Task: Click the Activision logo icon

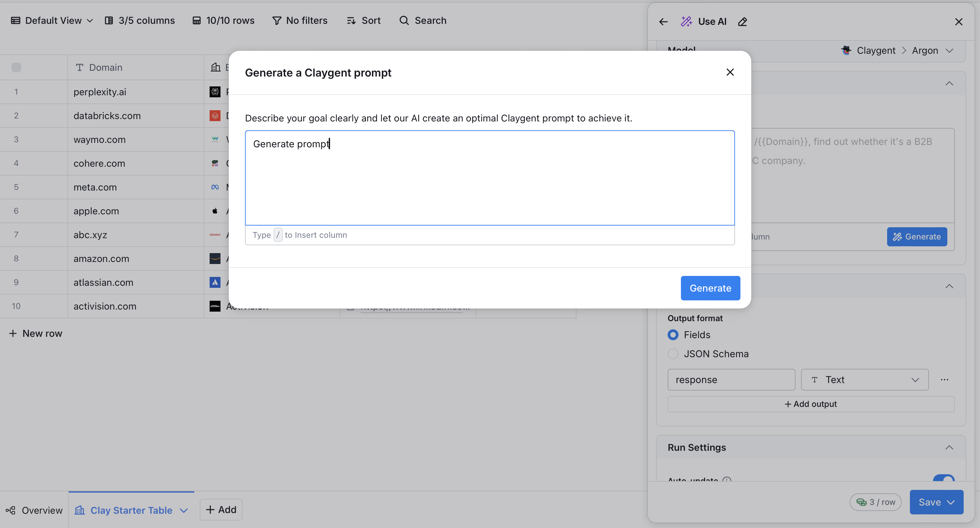Action: pos(215,306)
